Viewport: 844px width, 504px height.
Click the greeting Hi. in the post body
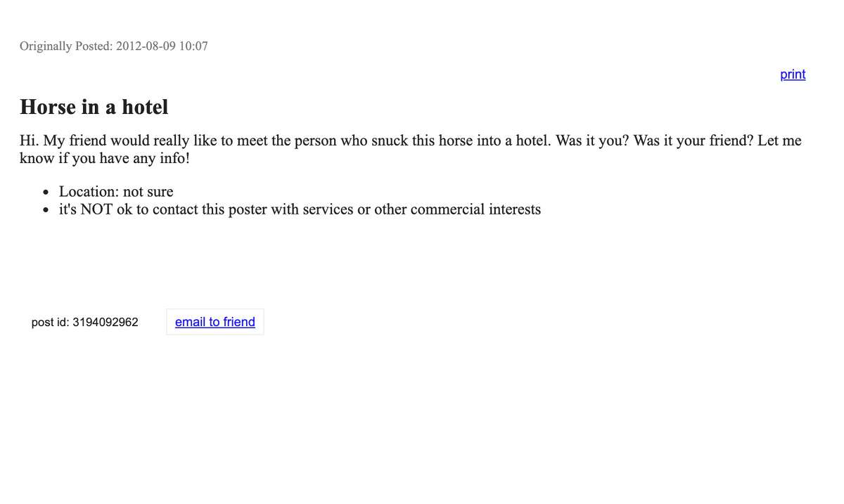pyautogui.click(x=29, y=140)
